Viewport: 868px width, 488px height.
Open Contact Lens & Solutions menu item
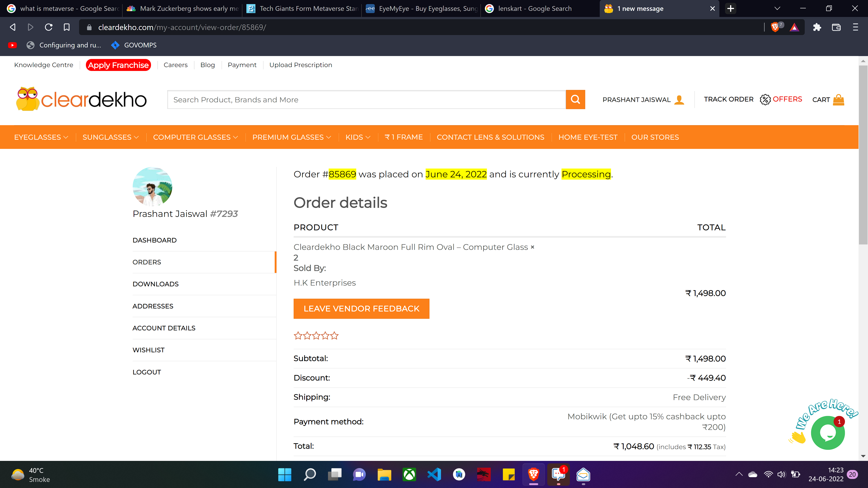(491, 137)
